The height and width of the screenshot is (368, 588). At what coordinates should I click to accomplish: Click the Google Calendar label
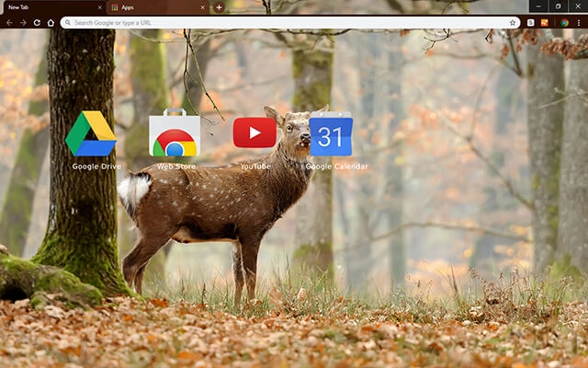[x=336, y=167]
